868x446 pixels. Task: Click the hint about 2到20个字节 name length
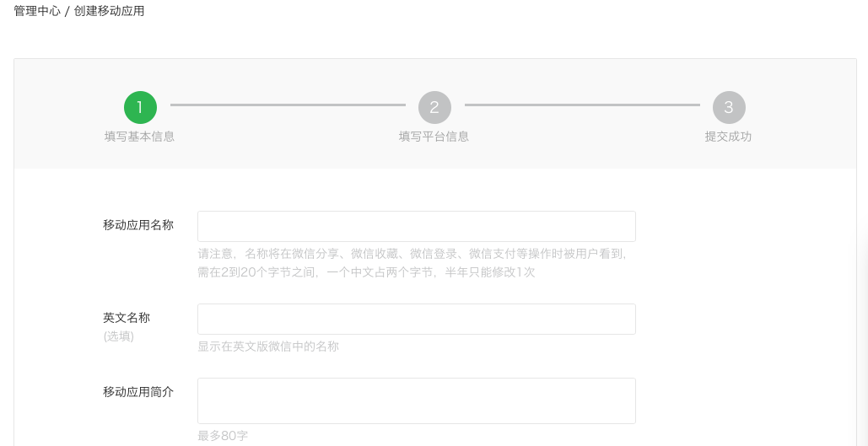tap(366, 272)
